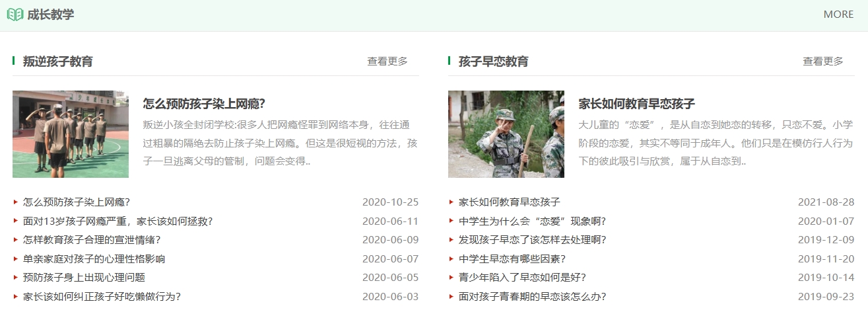Open thumbnail of students saluting on court

click(x=71, y=134)
